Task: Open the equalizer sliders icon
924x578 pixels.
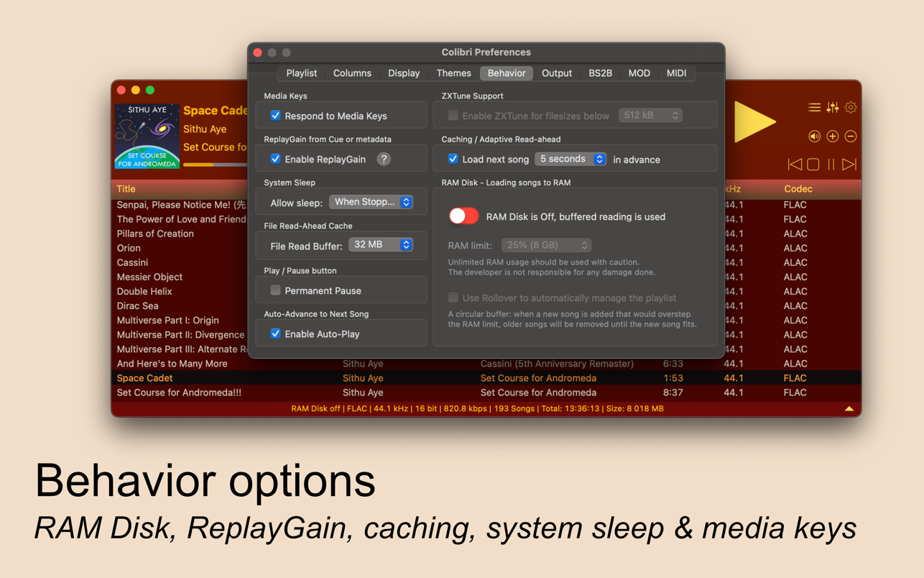Action: click(x=833, y=108)
